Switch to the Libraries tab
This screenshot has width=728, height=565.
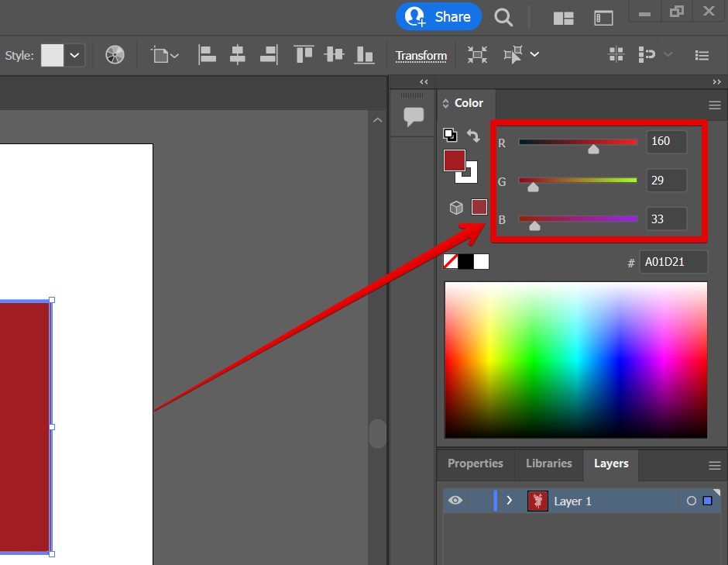[x=548, y=463]
